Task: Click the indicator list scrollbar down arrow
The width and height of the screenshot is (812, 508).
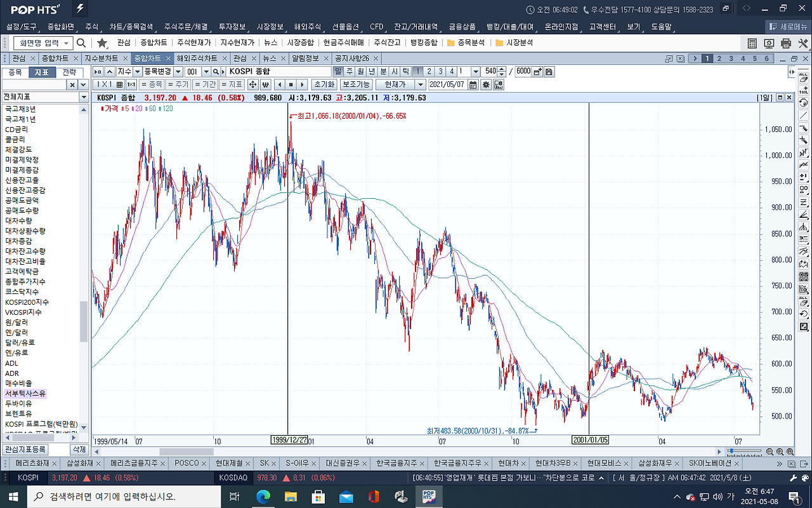Action: pos(84,429)
